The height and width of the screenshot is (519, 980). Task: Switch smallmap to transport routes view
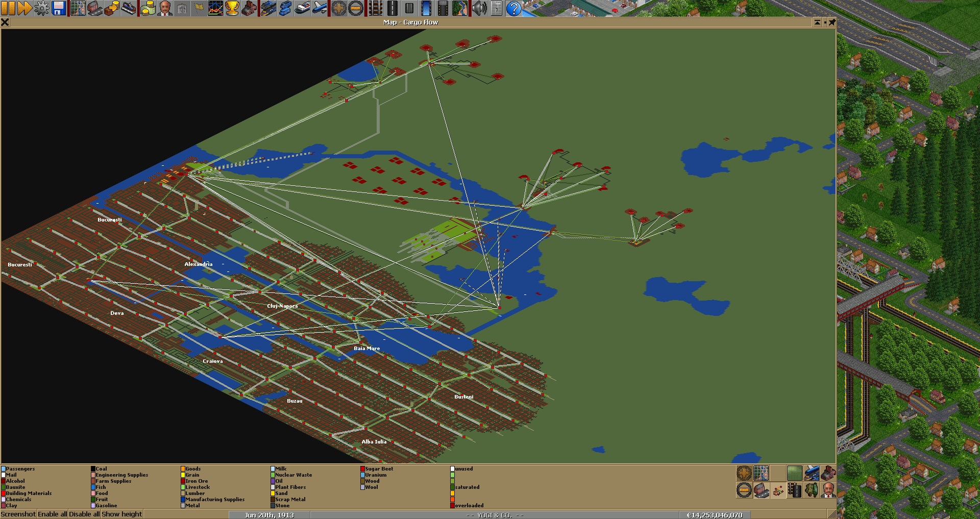(x=795, y=490)
